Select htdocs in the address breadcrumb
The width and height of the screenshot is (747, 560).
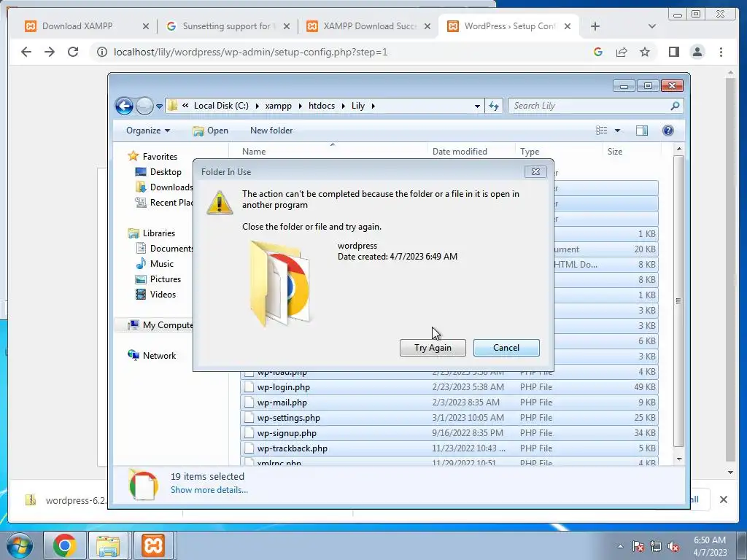tap(322, 106)
